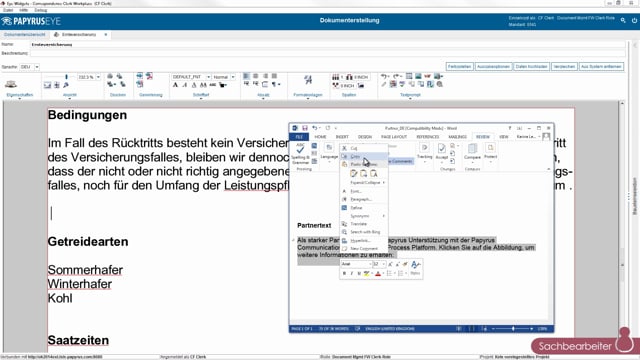640x360 pixels.
Task: Switch to Word's MAILINGS tab
Action: pos(457,137)
